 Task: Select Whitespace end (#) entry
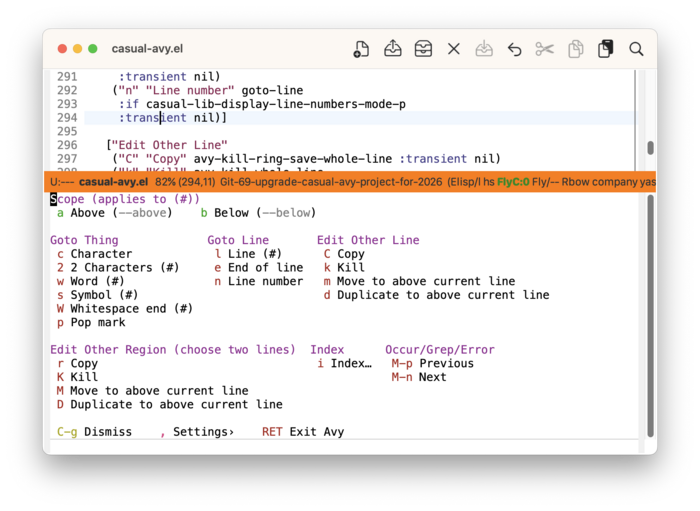[x=125, y=309]
